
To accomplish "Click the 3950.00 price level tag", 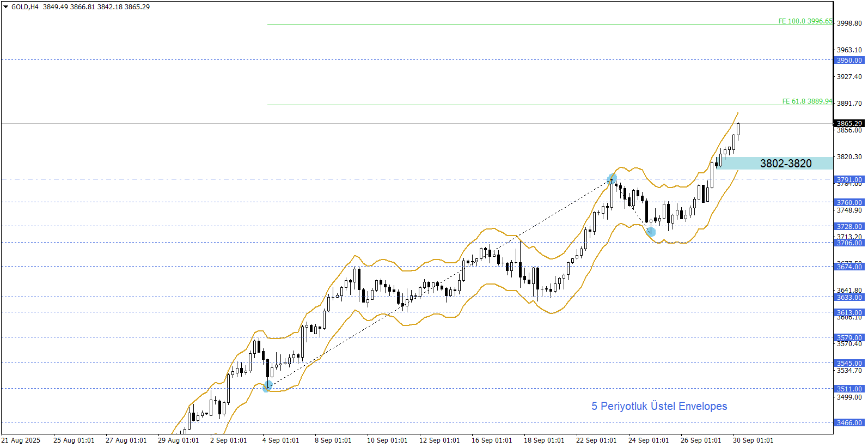I will 849,61.
